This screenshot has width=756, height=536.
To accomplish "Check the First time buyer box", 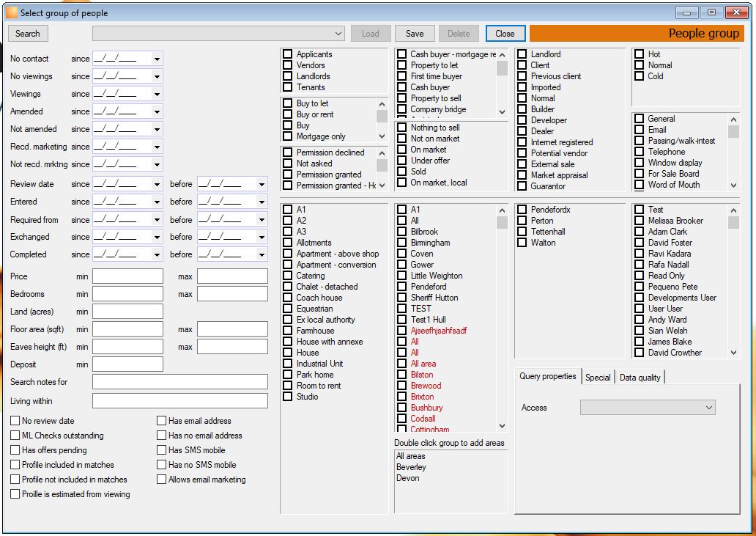I will [401, 76].
